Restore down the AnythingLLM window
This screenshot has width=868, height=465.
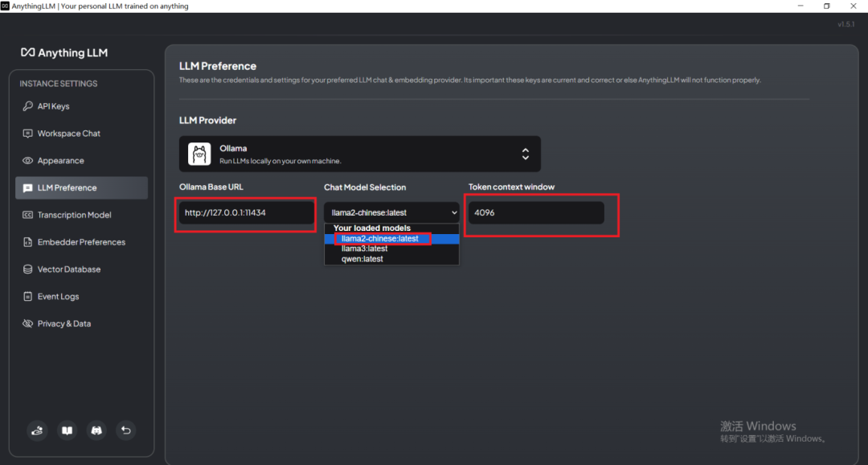826,6
